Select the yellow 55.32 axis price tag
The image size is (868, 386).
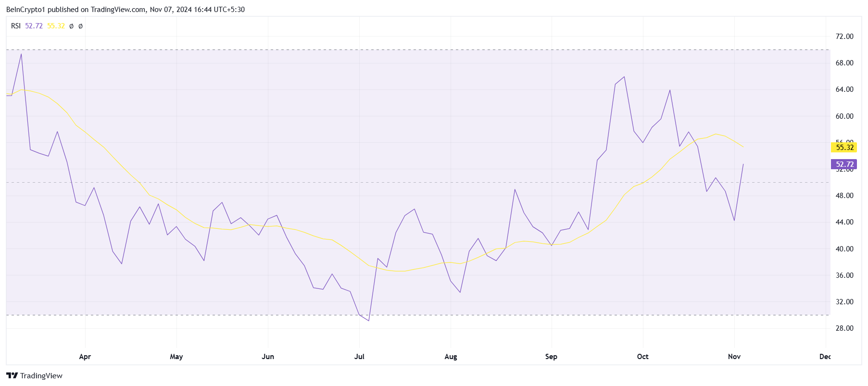(844, 148)
